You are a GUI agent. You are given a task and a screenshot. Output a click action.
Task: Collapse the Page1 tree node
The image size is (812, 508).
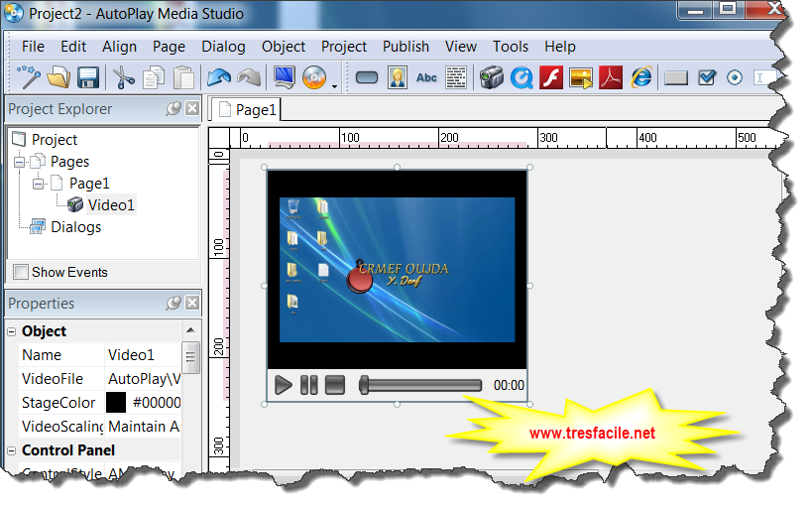pyautogui.click(x=38, y=184)
